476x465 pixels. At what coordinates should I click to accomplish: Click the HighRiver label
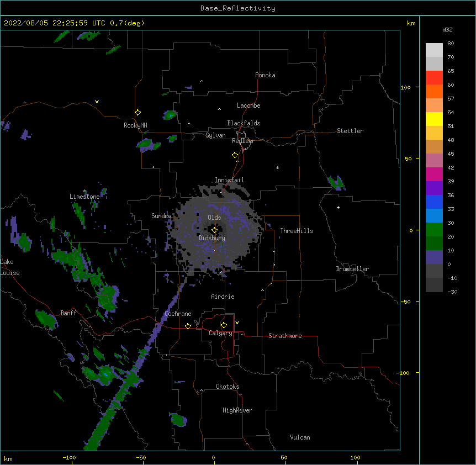[237, 410]
